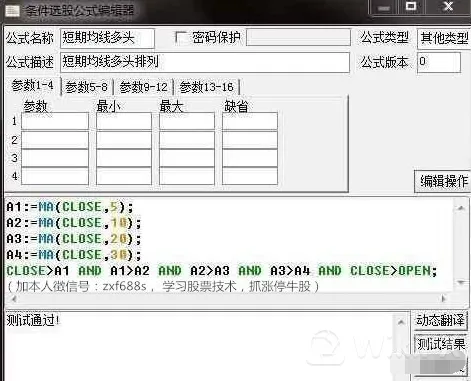The height and width of the screenshot is (381, 471).
Task: Click 最大 field in row 1
Action: [187, 121]
